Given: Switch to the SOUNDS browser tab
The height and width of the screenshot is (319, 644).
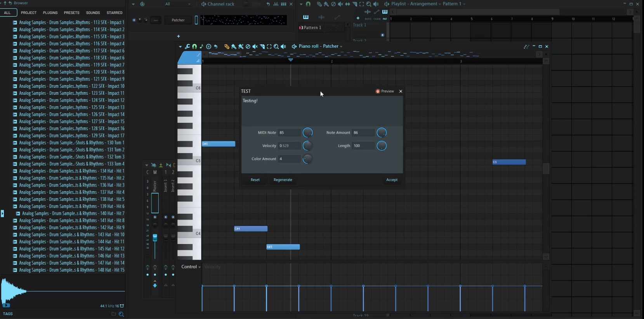Looking at the screenshot, I should 93,13.
